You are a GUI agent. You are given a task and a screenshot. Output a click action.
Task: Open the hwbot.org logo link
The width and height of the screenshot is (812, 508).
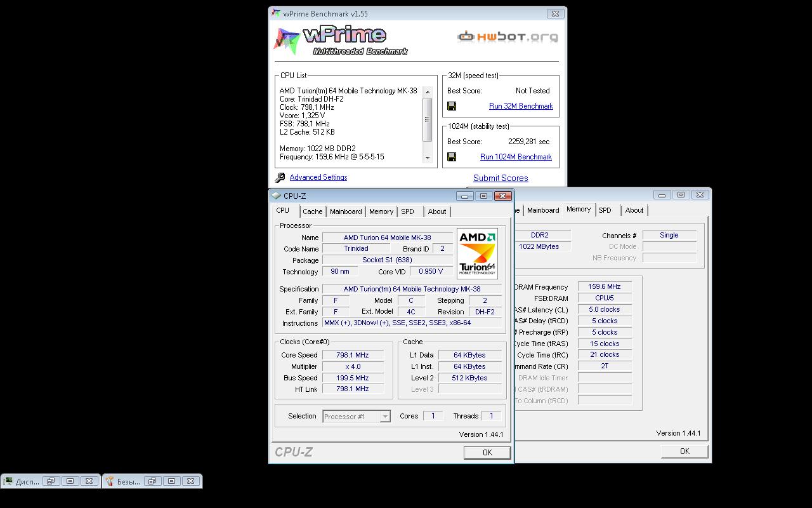(x=507, y=37)
